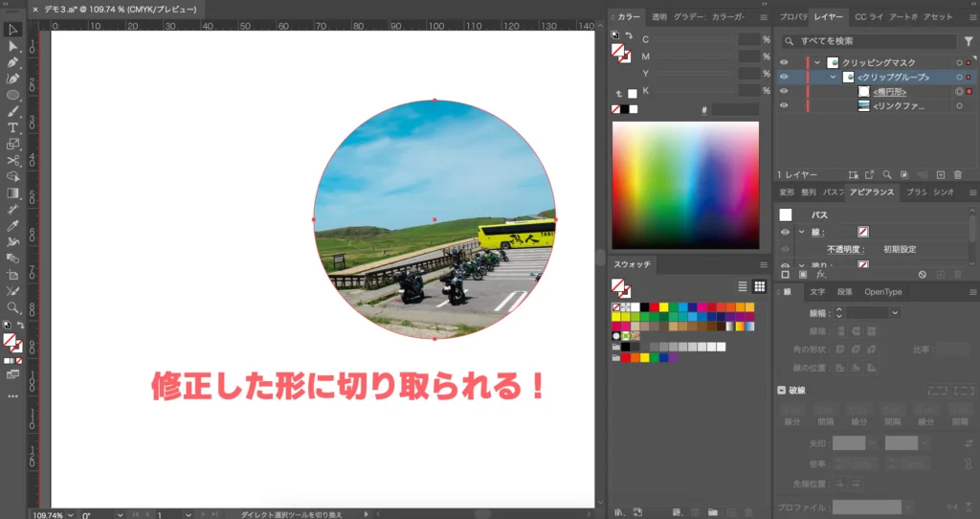
Task: Switch to 透明 tab in Color panel
Action: (658, 17)
